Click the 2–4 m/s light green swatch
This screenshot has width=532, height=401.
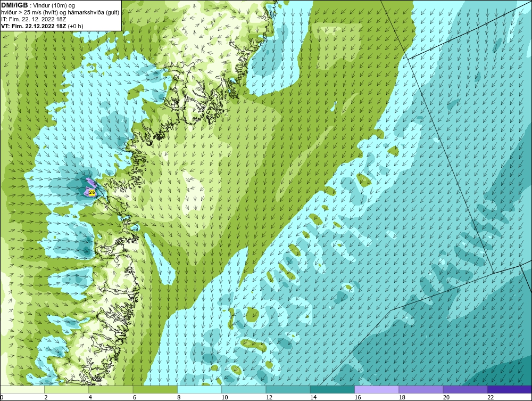(66, 389)
